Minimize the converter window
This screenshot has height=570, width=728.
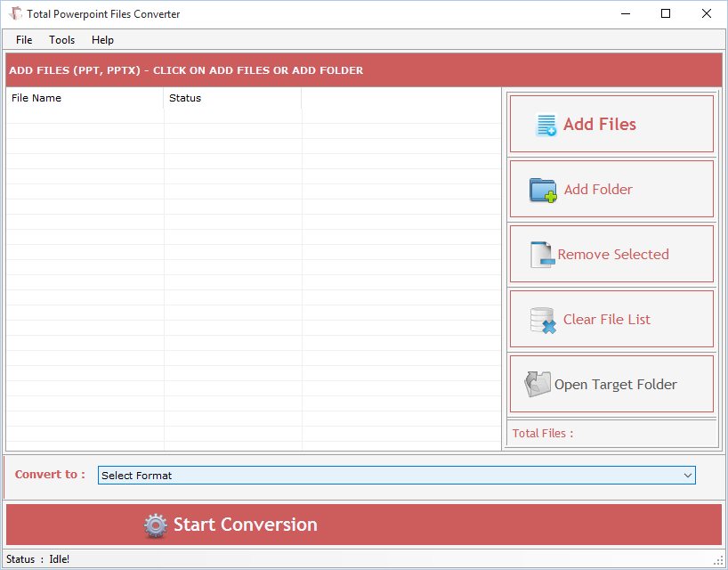(x=626, y=13)
